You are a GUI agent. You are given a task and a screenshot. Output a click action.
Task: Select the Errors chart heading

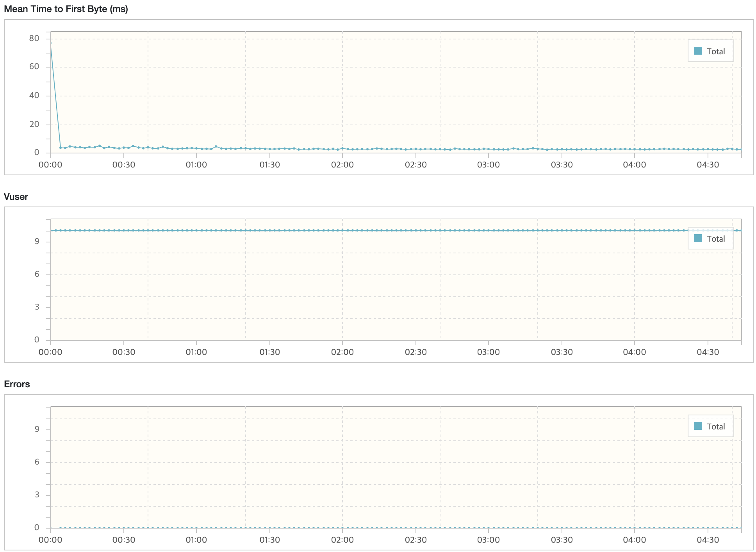[x=17, y=384]
